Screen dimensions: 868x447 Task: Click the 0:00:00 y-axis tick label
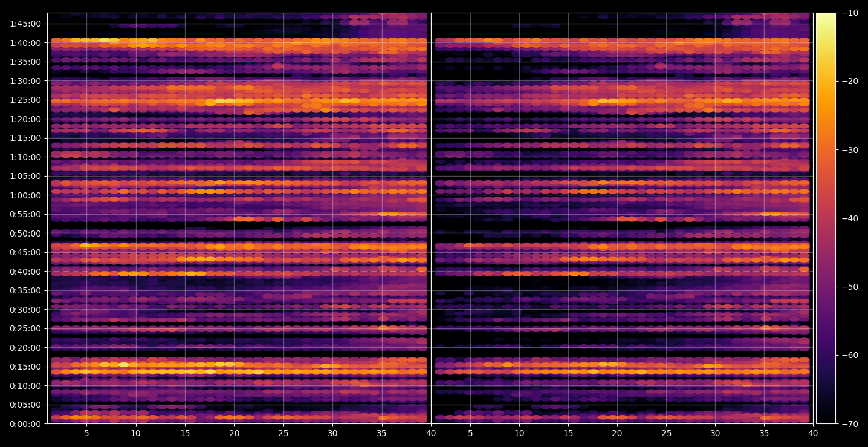(25, 424)
